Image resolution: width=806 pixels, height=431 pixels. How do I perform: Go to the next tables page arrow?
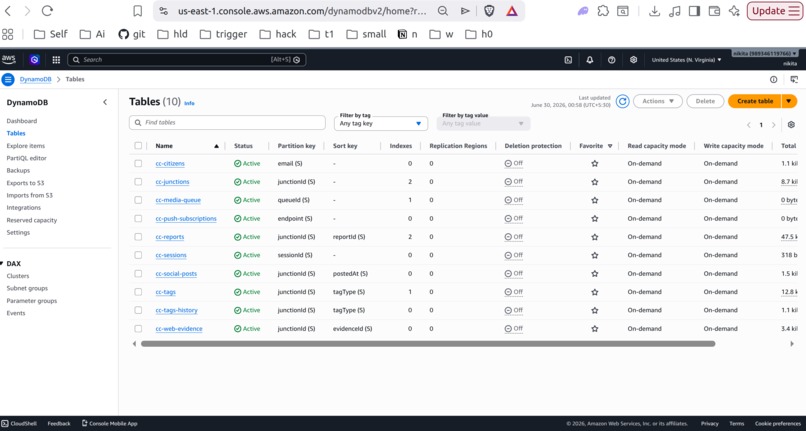tap(774, 125)
